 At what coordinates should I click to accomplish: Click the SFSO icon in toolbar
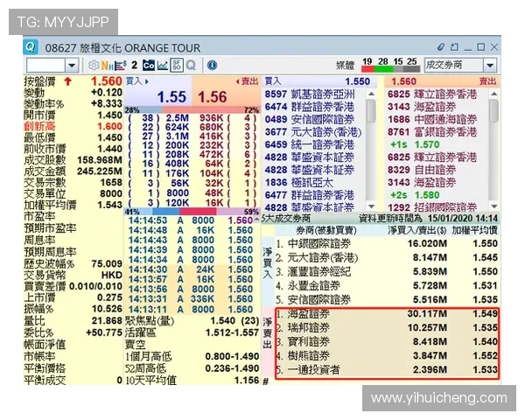click(x=177, y=66)
